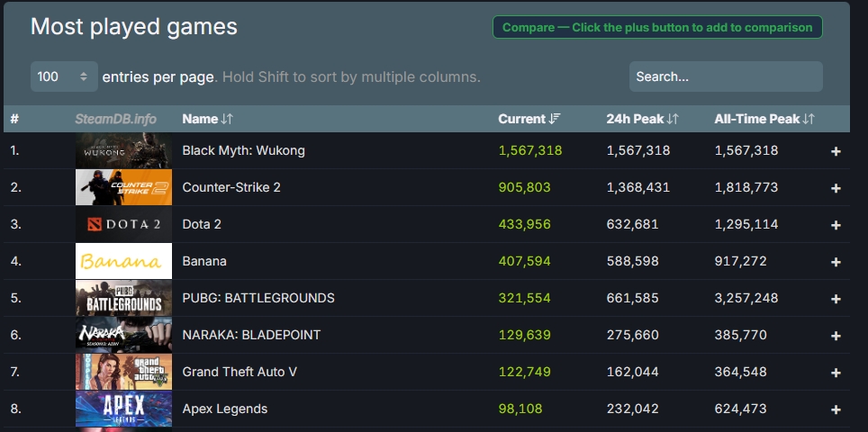Screen dimensions: 868x432
Task: Click the Compare button
Action: pos(657,27)
